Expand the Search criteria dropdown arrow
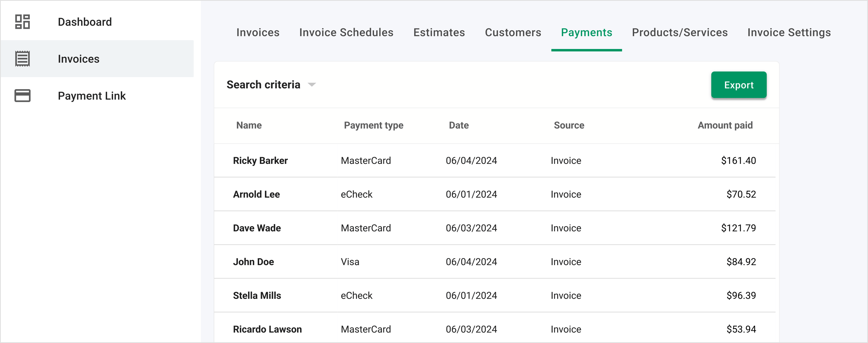This screenshot has height=343, width=868. pos(312,85)
